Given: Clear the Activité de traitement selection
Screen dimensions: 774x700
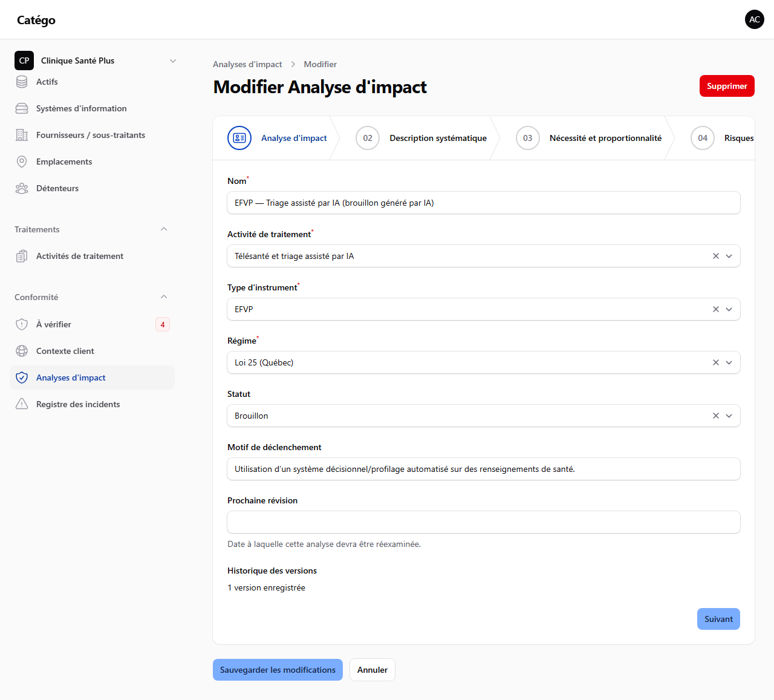Looking at the screenshot, I should click(716, 256).
